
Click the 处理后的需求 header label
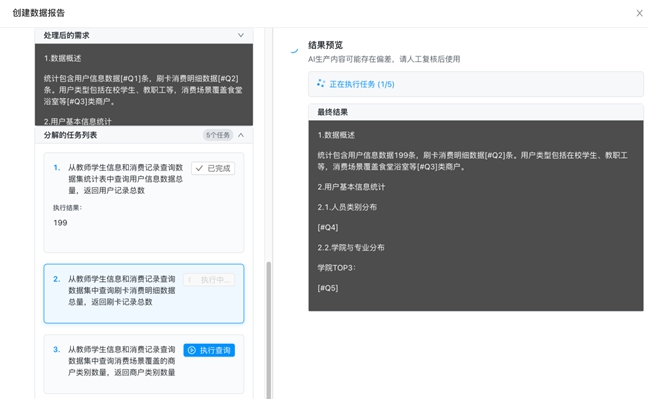[66, 35]
